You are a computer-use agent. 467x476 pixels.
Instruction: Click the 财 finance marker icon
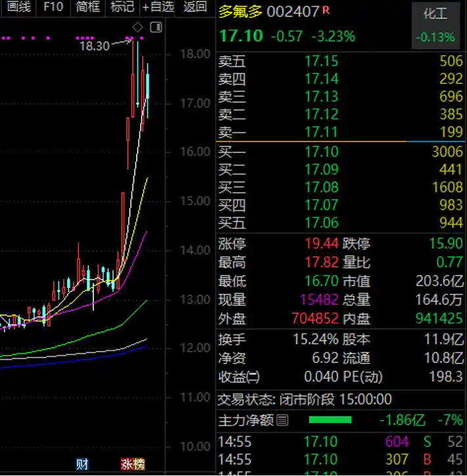[82, 464]
